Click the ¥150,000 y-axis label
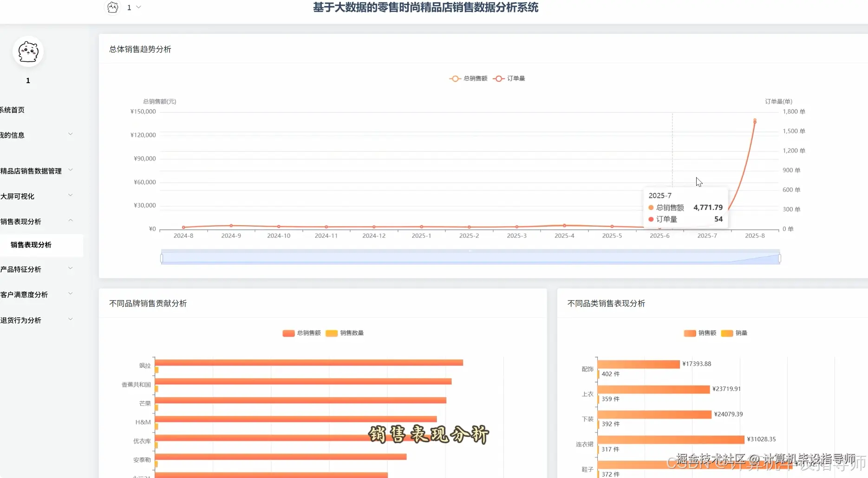Viewport: 868px width, 478px height. point(143,111)
